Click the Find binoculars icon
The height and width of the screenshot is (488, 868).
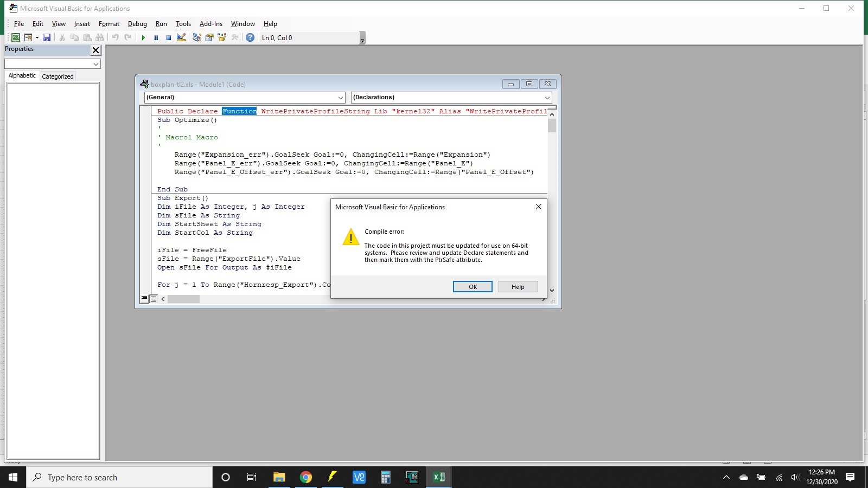tap(100, 37)
